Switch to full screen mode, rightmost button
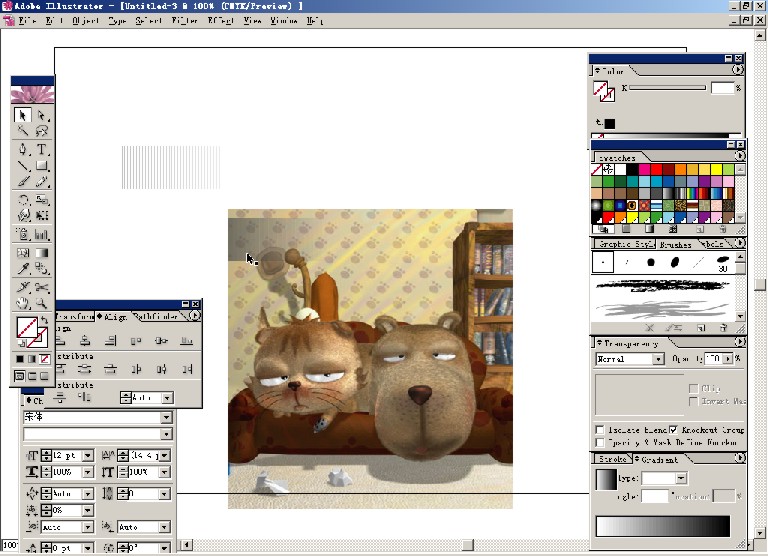The height and width of the screenshot is (556, 768). pos(44,376)
